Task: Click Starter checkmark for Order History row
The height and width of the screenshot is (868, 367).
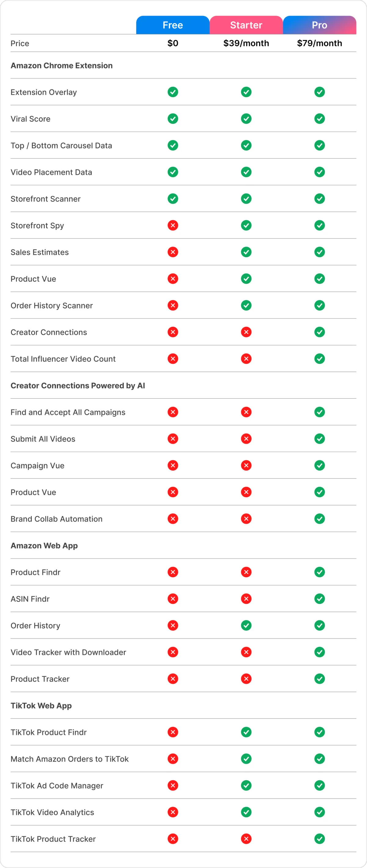Action: 247,625
